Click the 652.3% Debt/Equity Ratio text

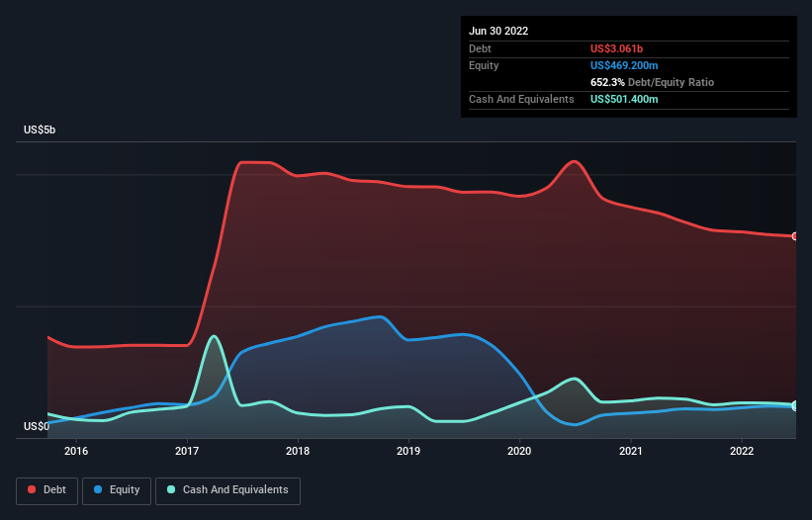click(x=652, y=82)
